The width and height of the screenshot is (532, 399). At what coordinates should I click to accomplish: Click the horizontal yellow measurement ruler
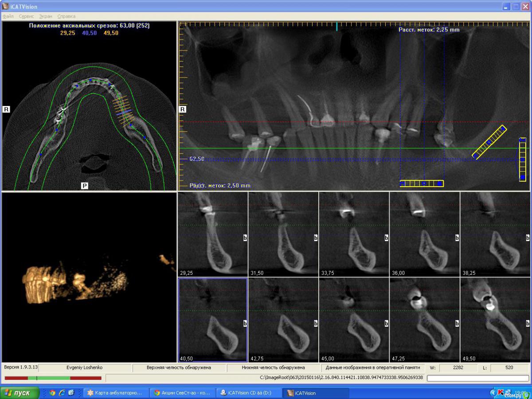point(421,184)
